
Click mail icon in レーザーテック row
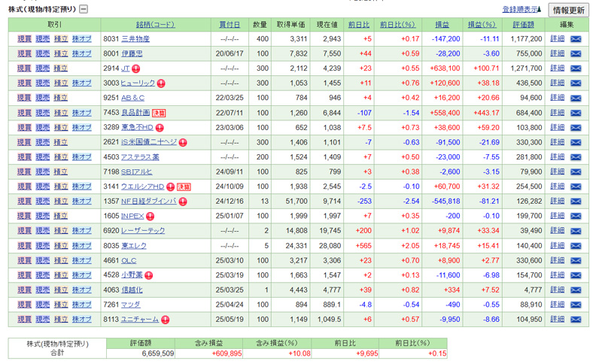pyautogui.click(x=576, y=231)
